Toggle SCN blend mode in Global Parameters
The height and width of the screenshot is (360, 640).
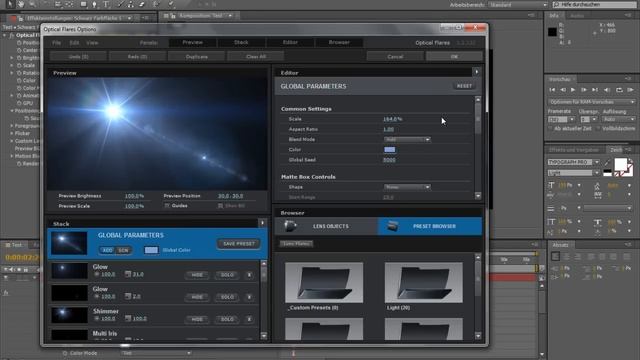coord(123,250)
